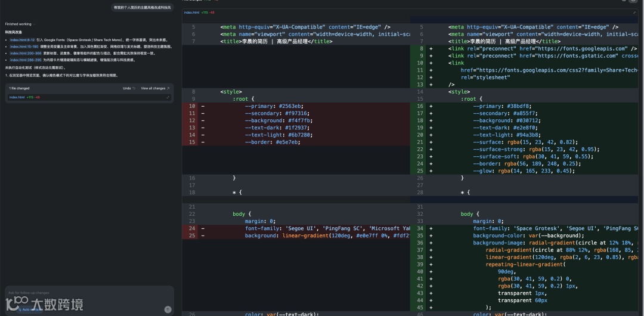The image size is (644, 316).
Task: Click the 1 file changed label
Action: (x=19, y=88)
